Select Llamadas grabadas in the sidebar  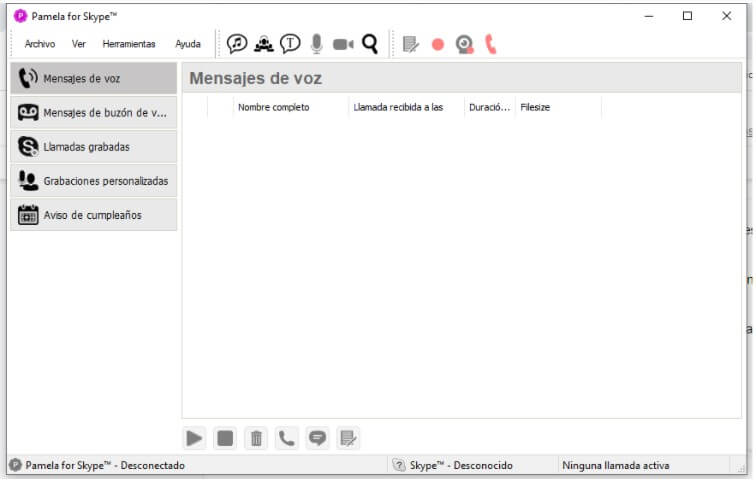click(x=94, y=147)
